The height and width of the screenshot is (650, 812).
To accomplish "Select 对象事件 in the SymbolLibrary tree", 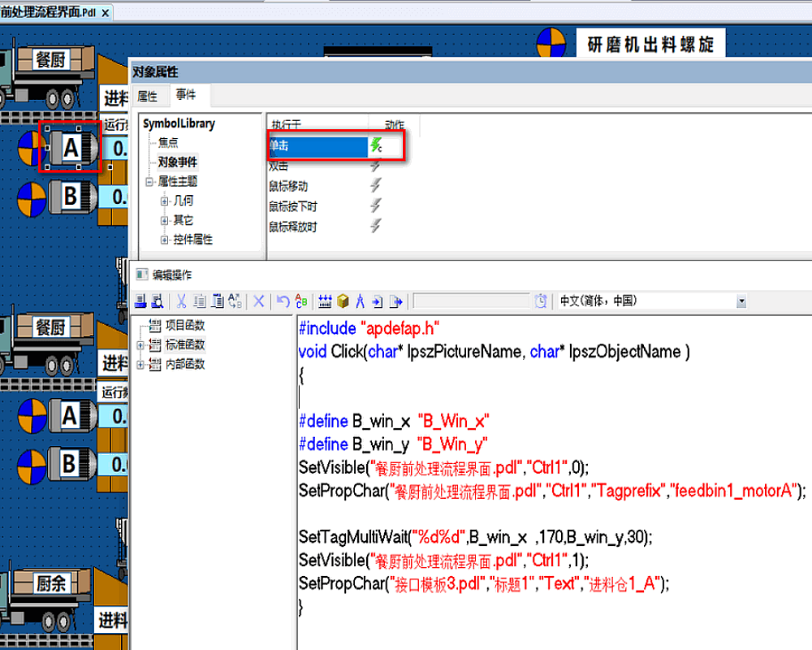I will click(x=177, y=162).
